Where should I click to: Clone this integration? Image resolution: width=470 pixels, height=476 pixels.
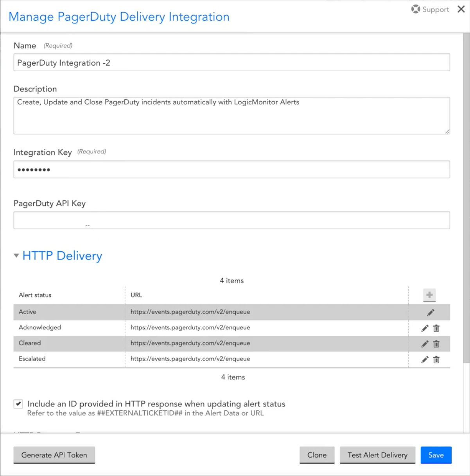pos(317,455)
